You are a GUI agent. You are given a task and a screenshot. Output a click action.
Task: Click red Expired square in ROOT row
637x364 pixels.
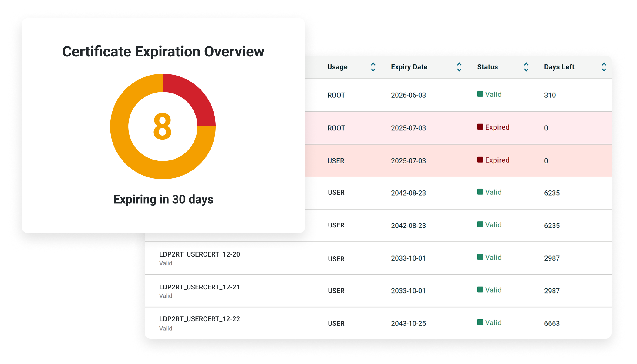pyautogui.click(x=480, y=127)
